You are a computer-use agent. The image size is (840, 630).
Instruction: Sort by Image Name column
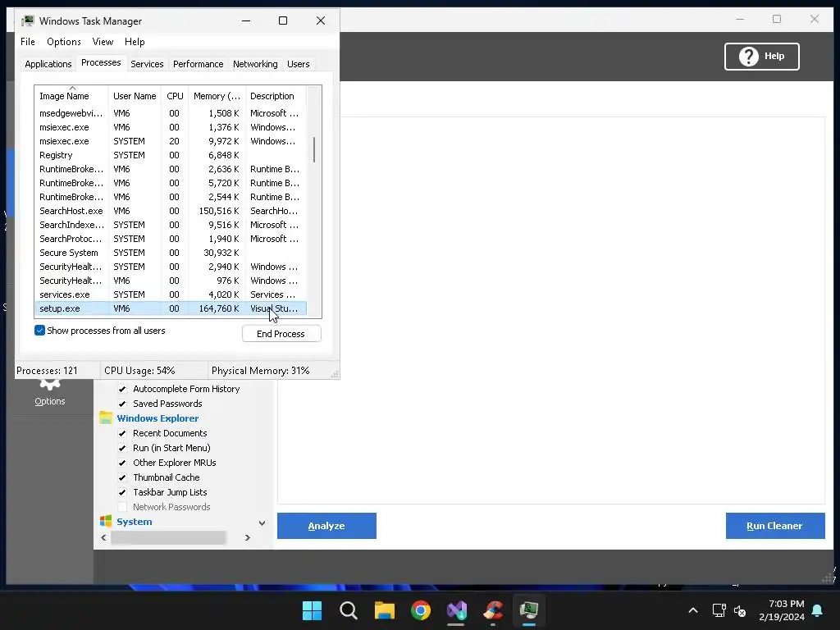click(x=72, y=96)
